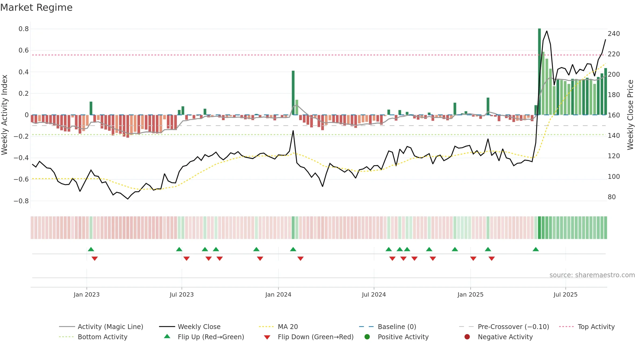The image size is (644, 362).
Task: Click the Weekly Activity Index axis title
Action: click(5, 115)
